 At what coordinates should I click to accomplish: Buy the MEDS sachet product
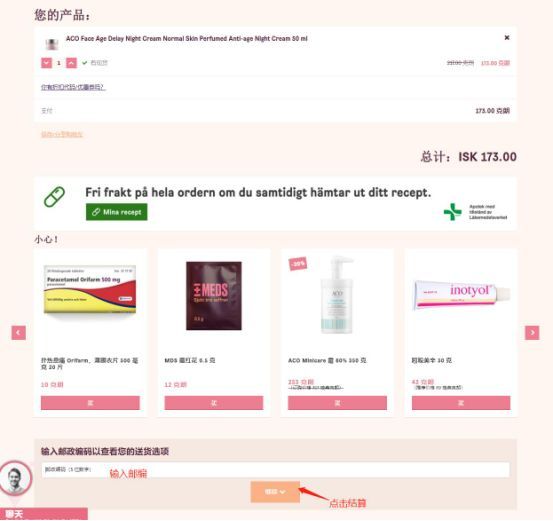(214, 403)
